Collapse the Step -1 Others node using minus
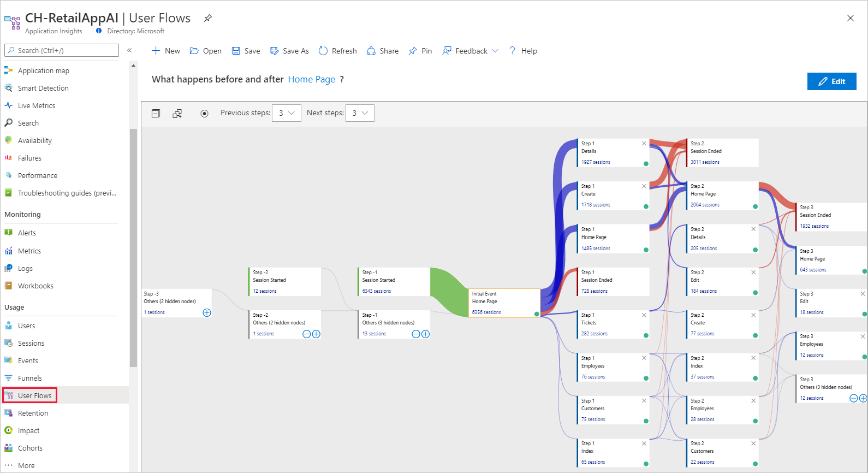The height and width of the screenshot is (473, 868). (x=416, y=334)
